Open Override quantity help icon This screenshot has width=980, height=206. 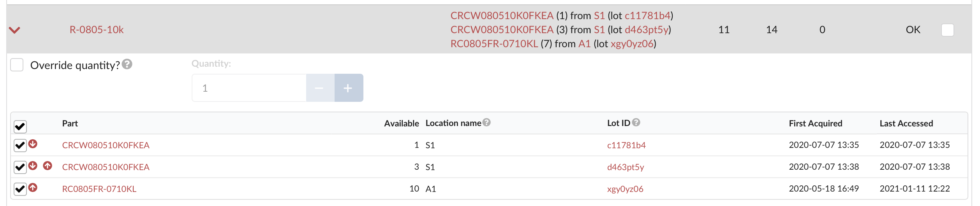pos(127,64)
